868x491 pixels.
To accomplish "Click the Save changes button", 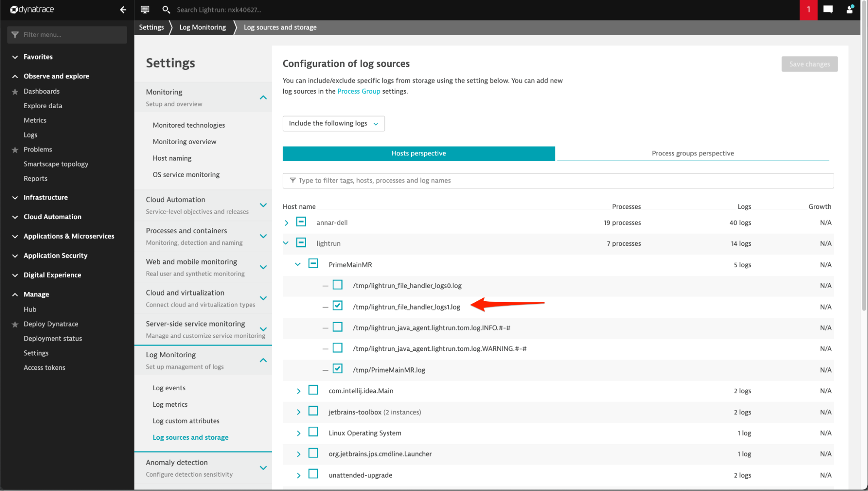I will (x=809, y=64).
